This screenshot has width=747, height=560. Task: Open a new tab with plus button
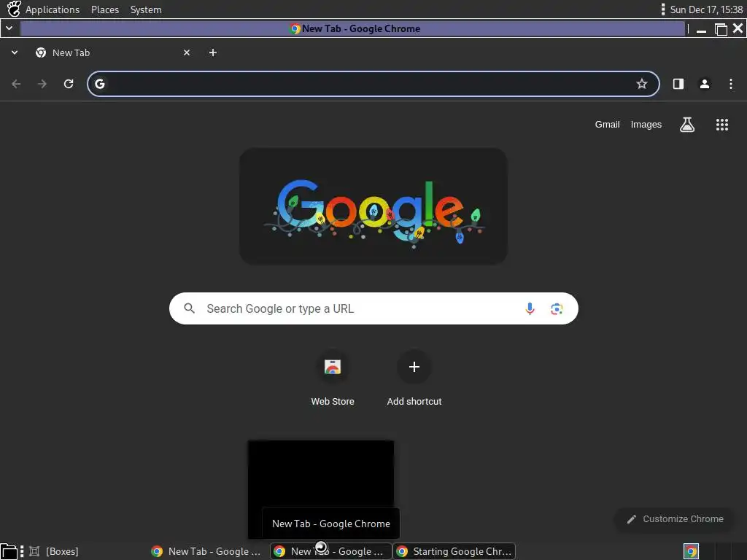213,52
